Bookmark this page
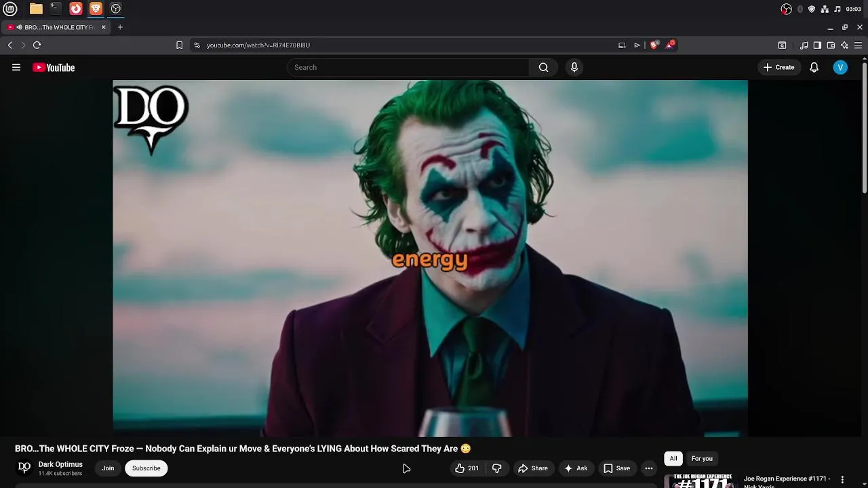Screen dimensions: 868x488 (179, 45)
